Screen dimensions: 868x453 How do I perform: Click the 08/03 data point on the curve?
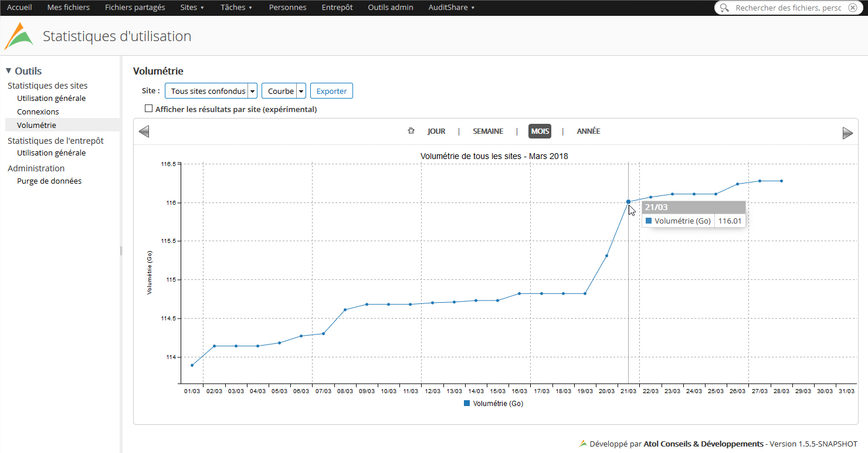[345, 310]
